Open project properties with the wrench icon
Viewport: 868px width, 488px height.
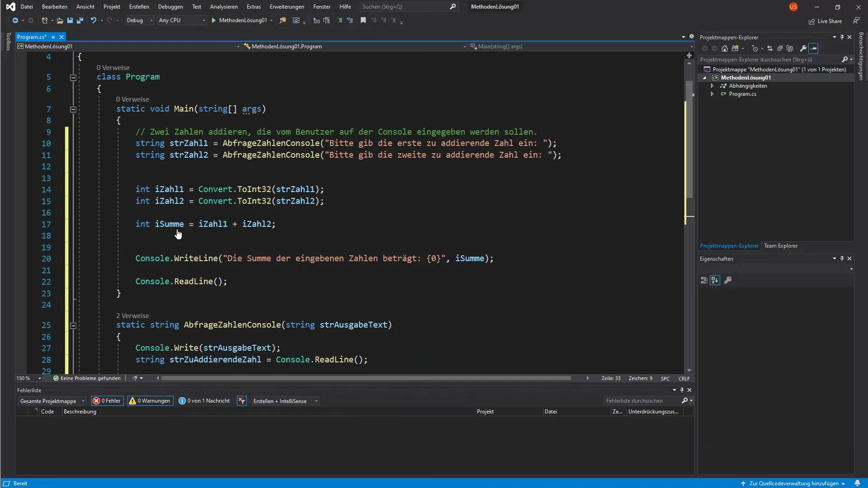(x=803, y=48)
